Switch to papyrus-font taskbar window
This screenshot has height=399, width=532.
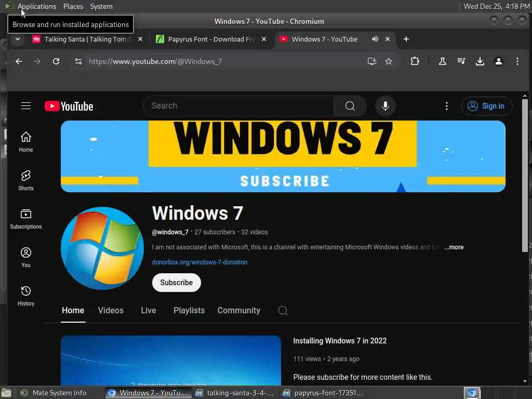point(323,393)
